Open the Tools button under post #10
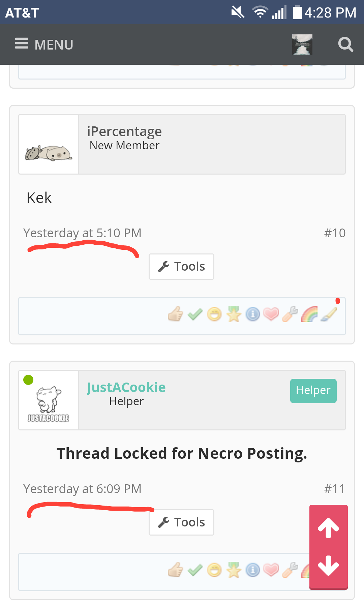 [x=181, y=267]
